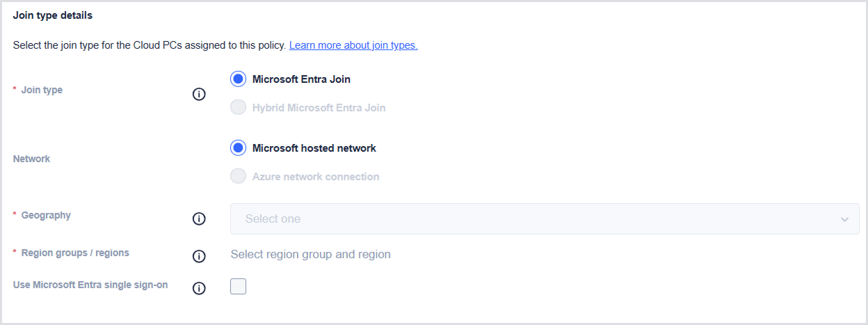
Task: Click info icon beside single sign-on option
Action: pyautogui.click(x=199, y=288)
